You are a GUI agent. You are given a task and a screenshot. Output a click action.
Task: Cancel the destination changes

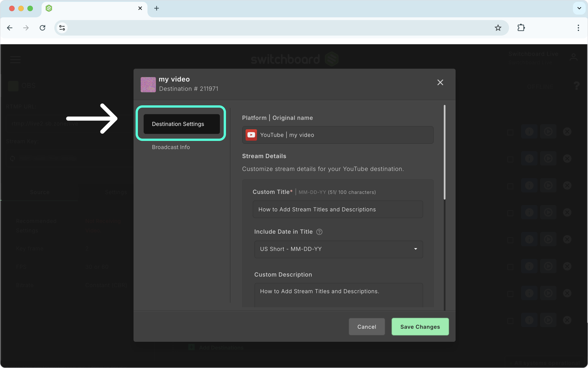pos(367,327)
